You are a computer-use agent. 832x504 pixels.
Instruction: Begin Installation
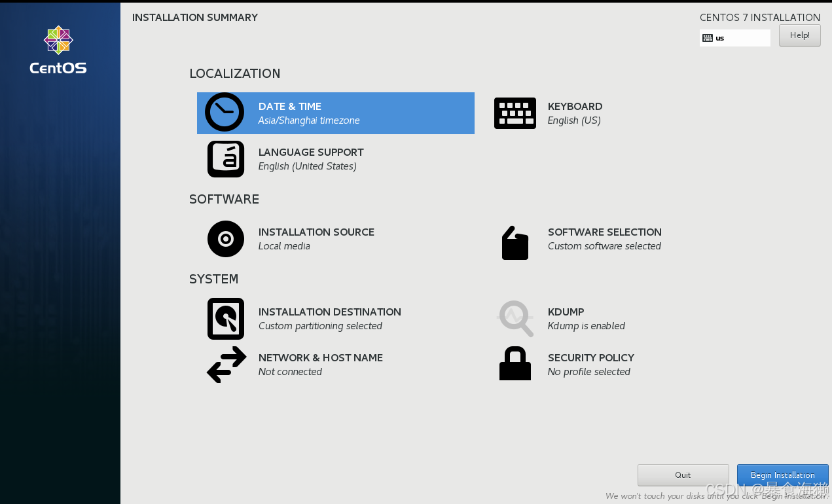tap(783, 475)
